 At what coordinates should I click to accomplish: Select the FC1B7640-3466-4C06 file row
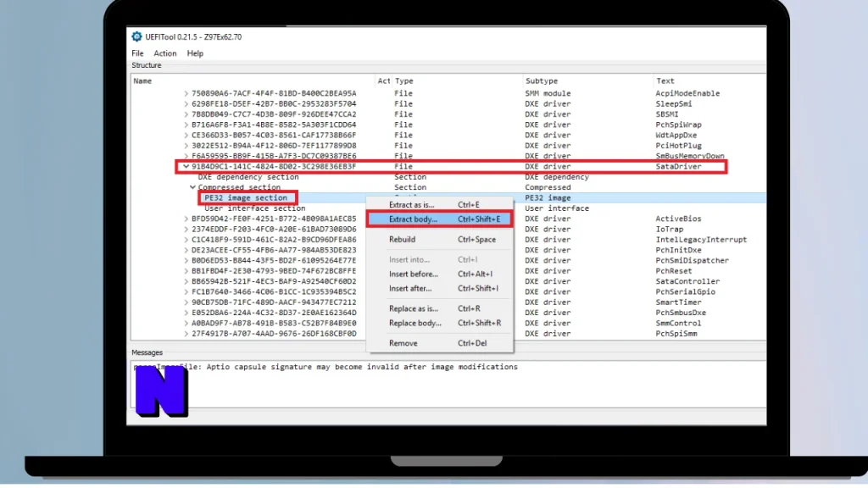(x=274, y=292)
